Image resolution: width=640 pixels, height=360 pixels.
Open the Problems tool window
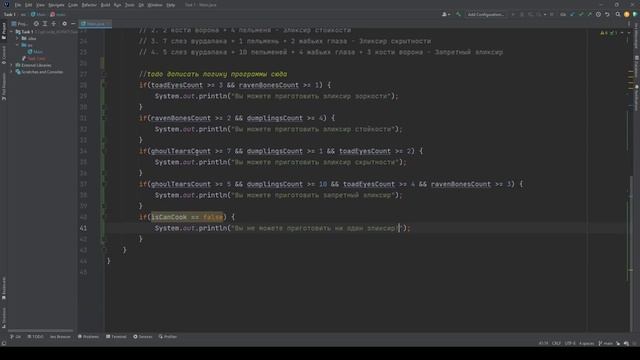click(88, 337)
